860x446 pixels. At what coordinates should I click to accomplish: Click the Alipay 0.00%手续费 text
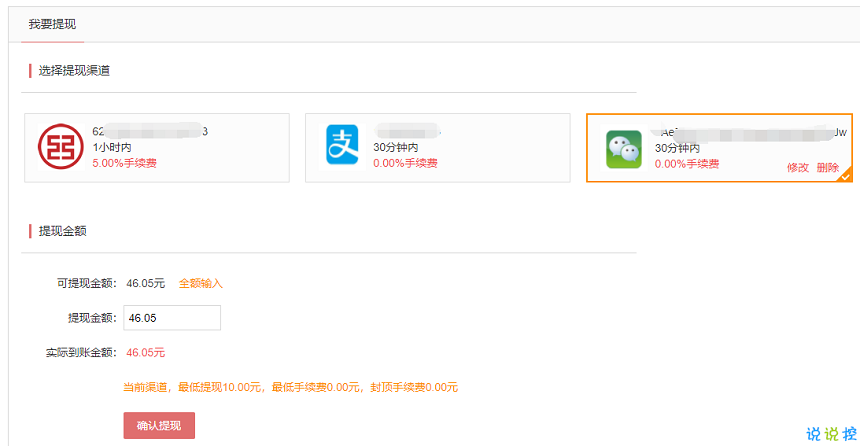[x=405, y=163]
